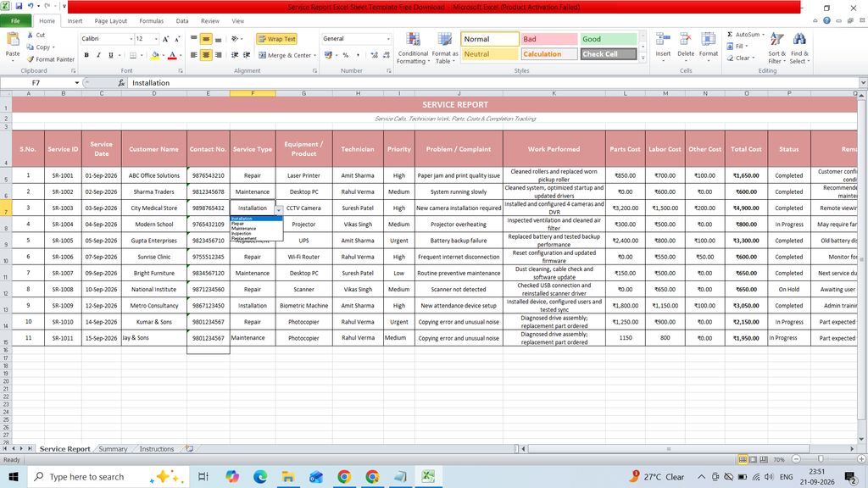
Task: Toggle Italic formatting
Action: pos(98,55)
